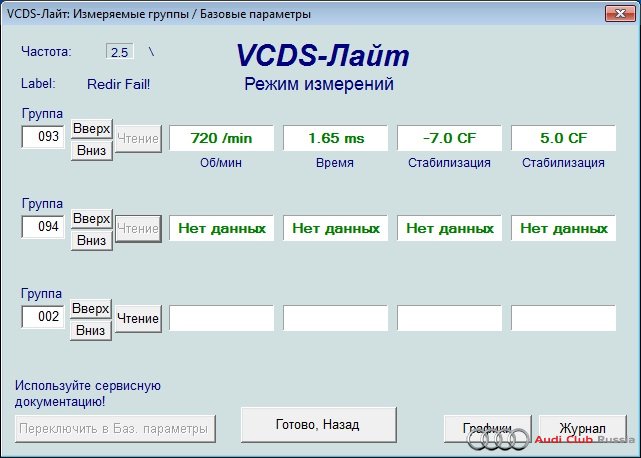Click the Используйте сервисную документацию! text

point(88,393)
